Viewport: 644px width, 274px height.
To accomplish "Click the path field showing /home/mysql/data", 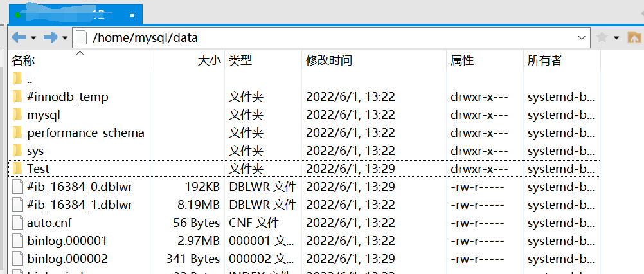I will coord(331,38).
